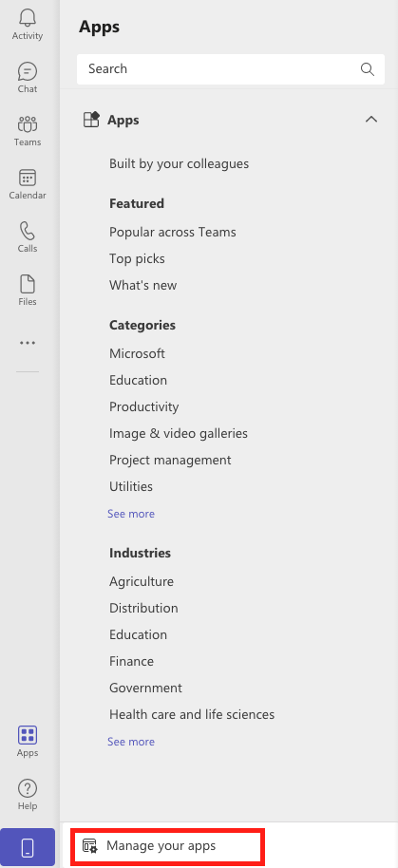Choose Project management category
Viewport: 398px width, 868px height.
point(170,460)
